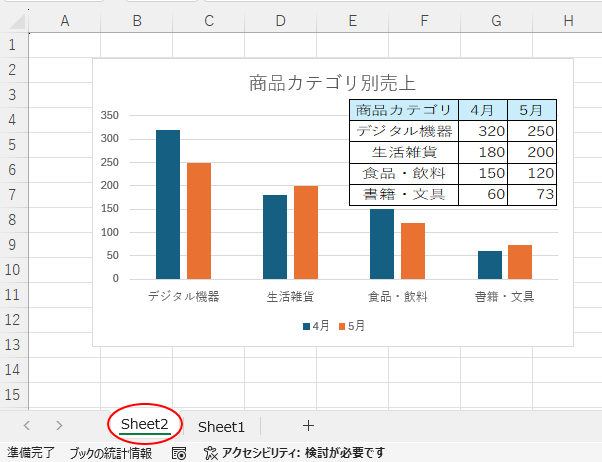Select the orange 5月 bar for 生活雑貨

(306, 232)
